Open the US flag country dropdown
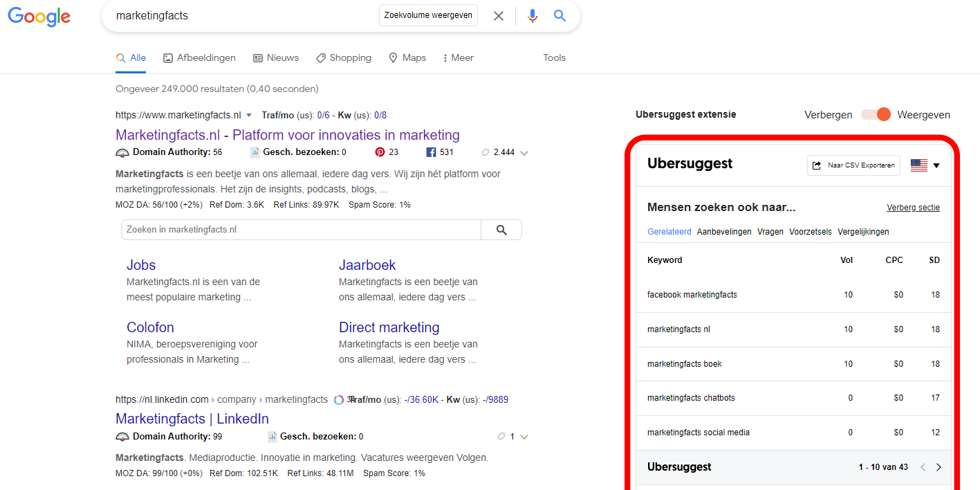Viewport: 980px width, 490px height. [925, 165]
